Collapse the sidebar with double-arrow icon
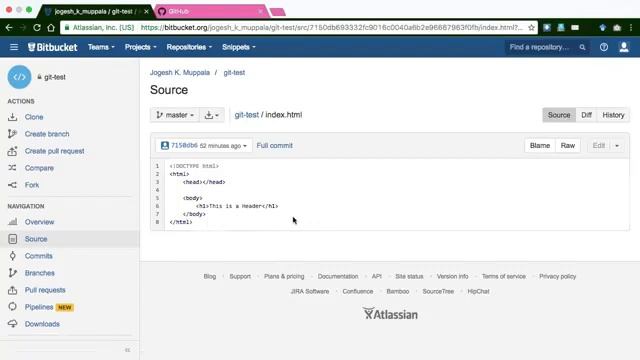 click(x=127, y=350)
